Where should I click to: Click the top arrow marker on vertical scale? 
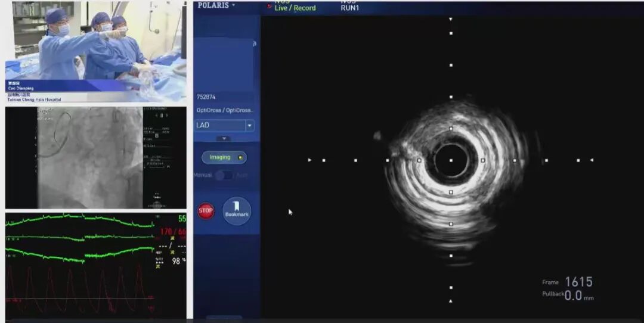451,19
